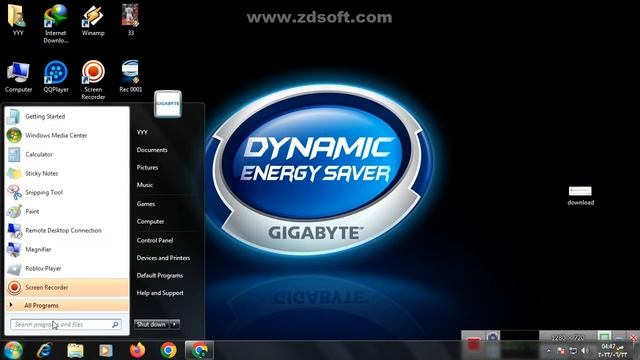Viewport: 640px width, 360px height.
Task: Open the YYY user folder link
Action: click(142, 132)
